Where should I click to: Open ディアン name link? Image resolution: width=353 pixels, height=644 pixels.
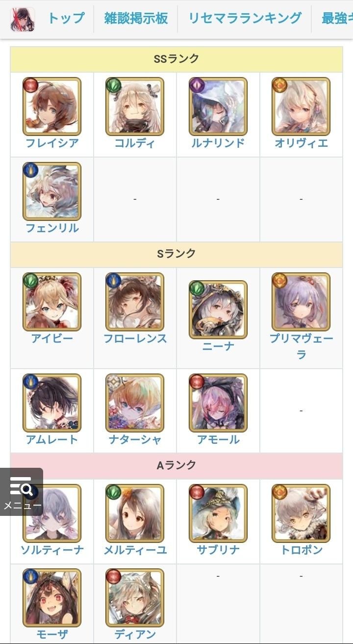135,634
